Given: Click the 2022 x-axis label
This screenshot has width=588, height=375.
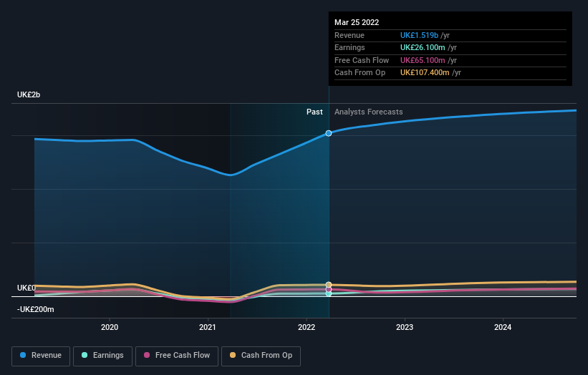Looking at the screenshot, I should (307, 327).
